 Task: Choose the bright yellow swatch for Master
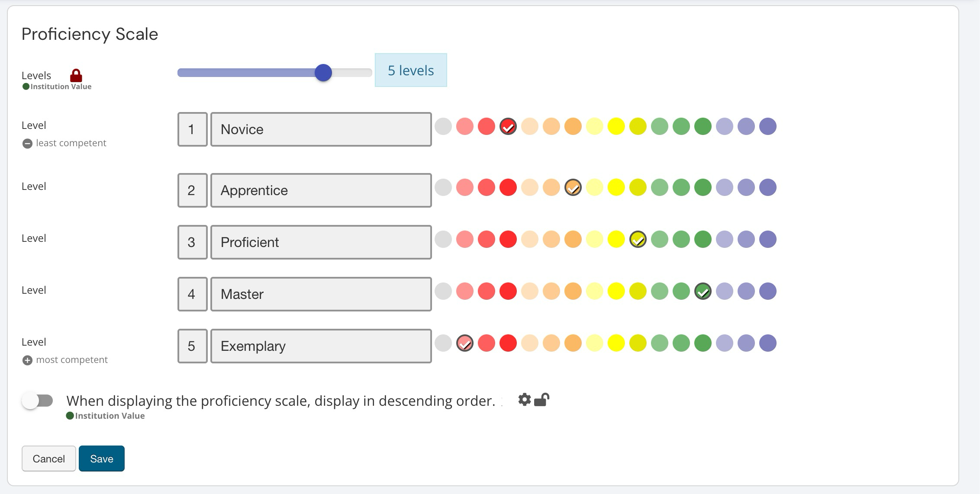point(616,292)
